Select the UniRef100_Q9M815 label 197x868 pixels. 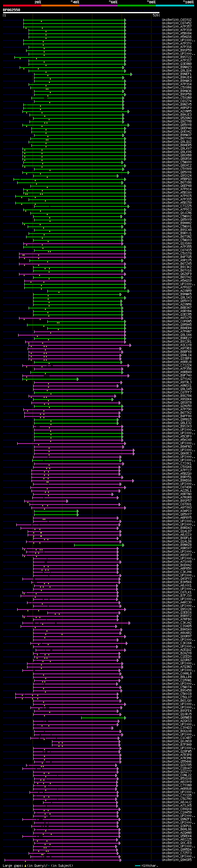[x=177, y=419]
